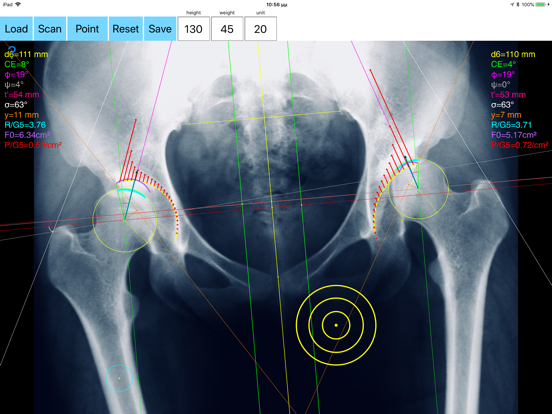Tap the blue question mark help icon
This screenshot has width=552, height=414.
(12, 51)
